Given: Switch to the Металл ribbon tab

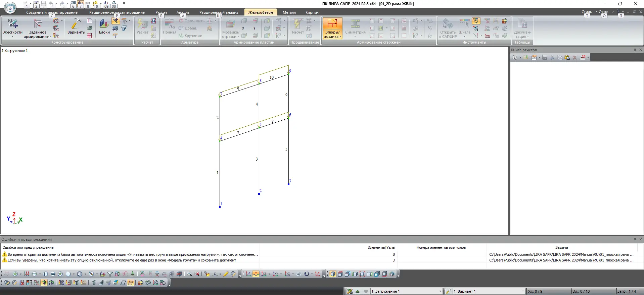Looking at the screenshot, I should click(289, 12).
